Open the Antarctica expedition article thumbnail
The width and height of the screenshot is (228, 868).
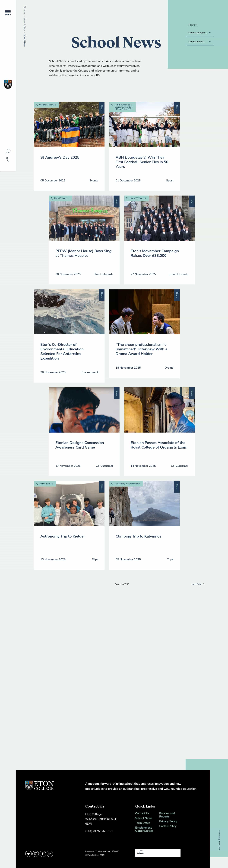coord(69,312)
